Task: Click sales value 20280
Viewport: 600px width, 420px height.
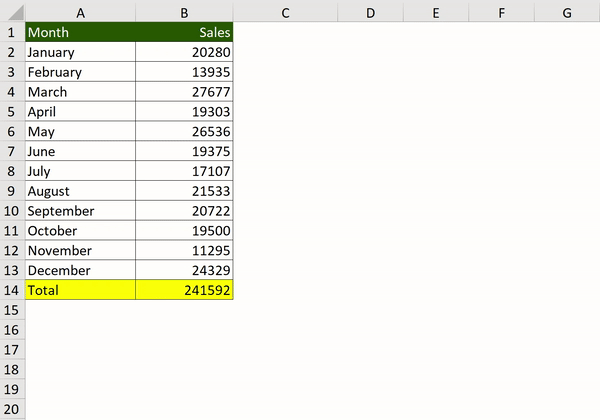Action: (184, 52)
